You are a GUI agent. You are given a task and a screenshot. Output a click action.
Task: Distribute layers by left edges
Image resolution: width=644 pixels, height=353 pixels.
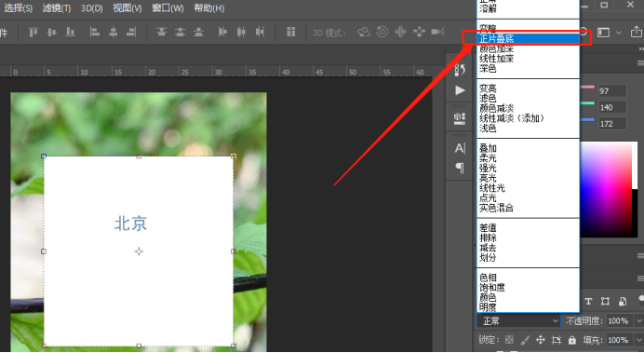[222, 32]
